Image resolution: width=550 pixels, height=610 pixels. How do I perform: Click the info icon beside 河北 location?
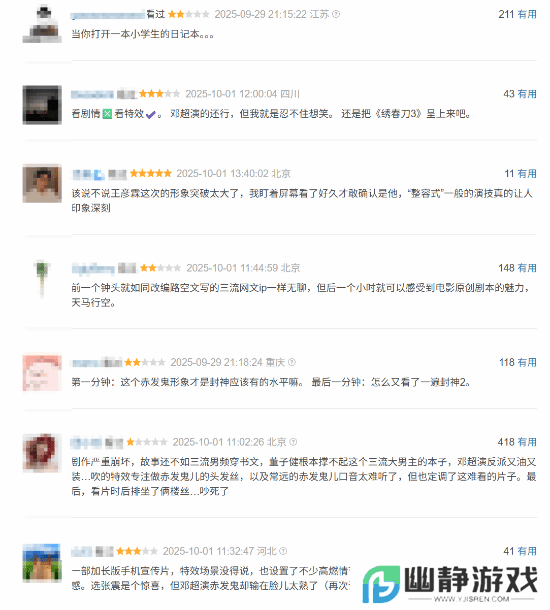283,551
